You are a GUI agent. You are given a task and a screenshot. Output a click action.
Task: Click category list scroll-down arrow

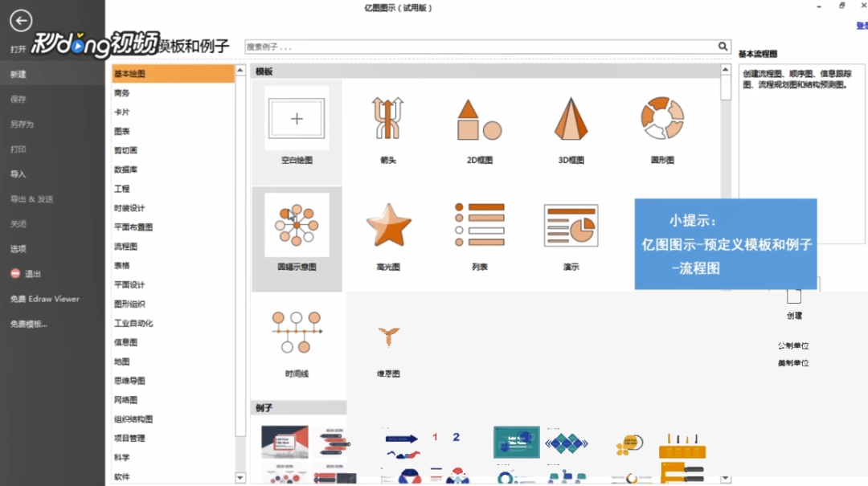(x=240, y=478)
